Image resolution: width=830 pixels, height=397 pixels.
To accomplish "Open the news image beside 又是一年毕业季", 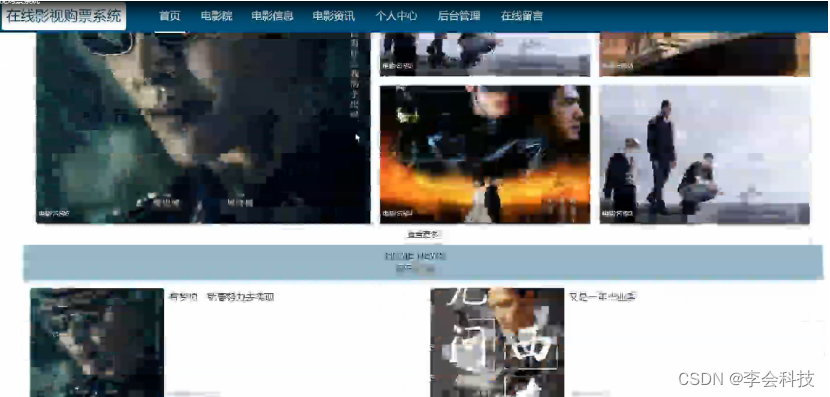I will [x=497, y=342].
